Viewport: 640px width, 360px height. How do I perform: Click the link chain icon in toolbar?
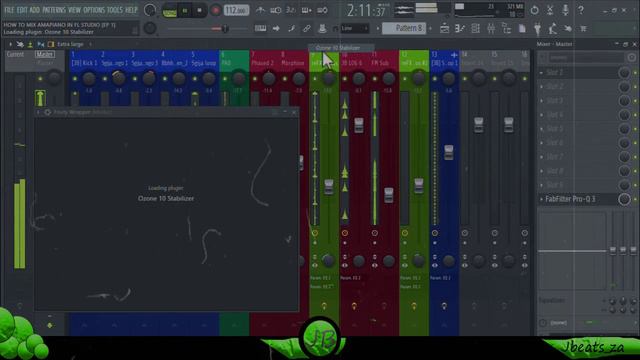307,29
